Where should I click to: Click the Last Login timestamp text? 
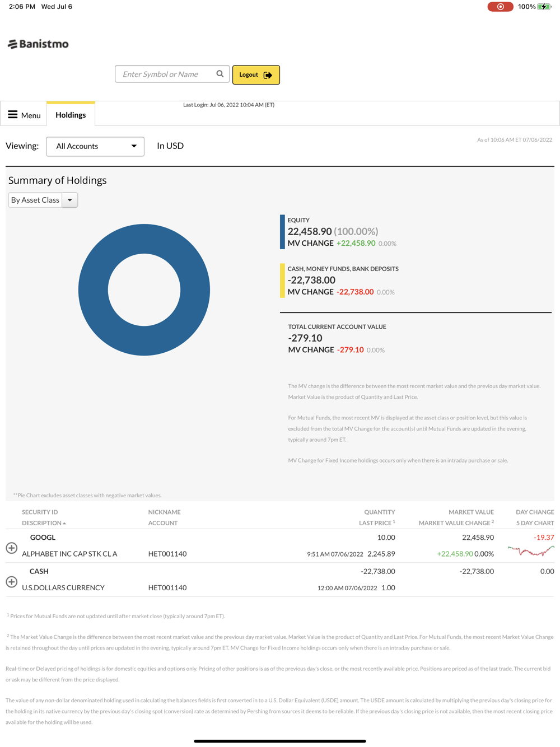228,105
